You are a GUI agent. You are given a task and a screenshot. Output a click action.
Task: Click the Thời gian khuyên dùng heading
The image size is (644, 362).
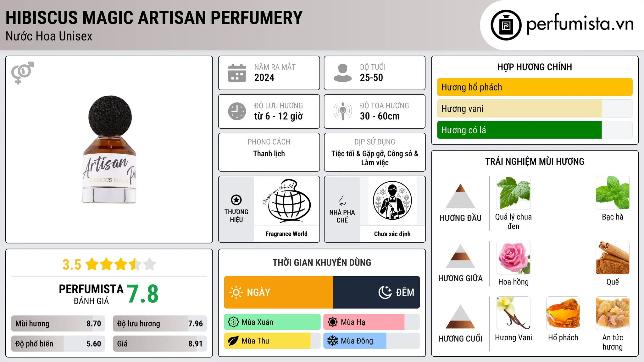[322, 262]
